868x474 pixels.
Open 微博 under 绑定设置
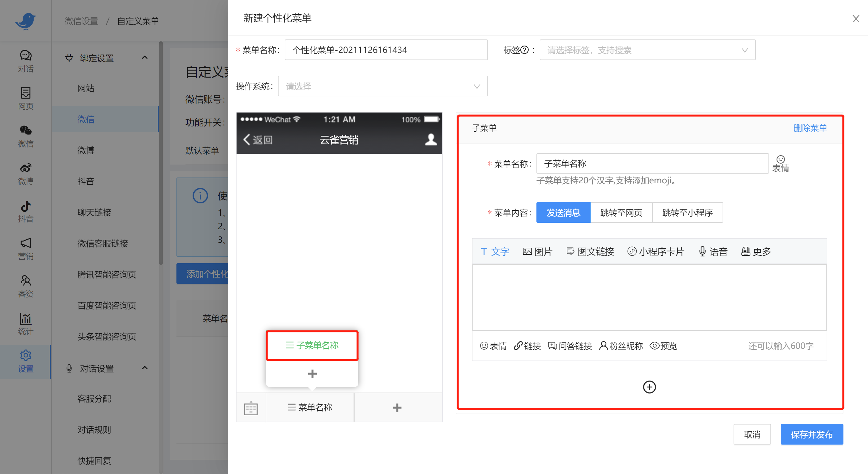tap(86, 150)
